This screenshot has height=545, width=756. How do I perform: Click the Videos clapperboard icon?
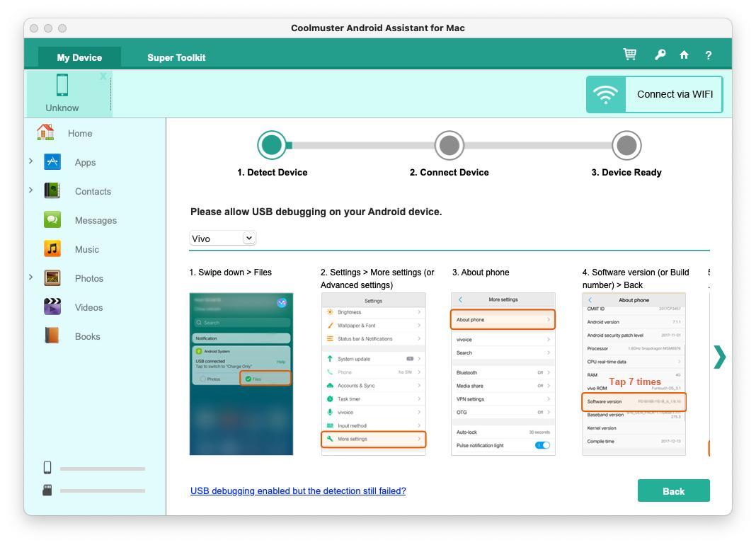coord(52,306)
